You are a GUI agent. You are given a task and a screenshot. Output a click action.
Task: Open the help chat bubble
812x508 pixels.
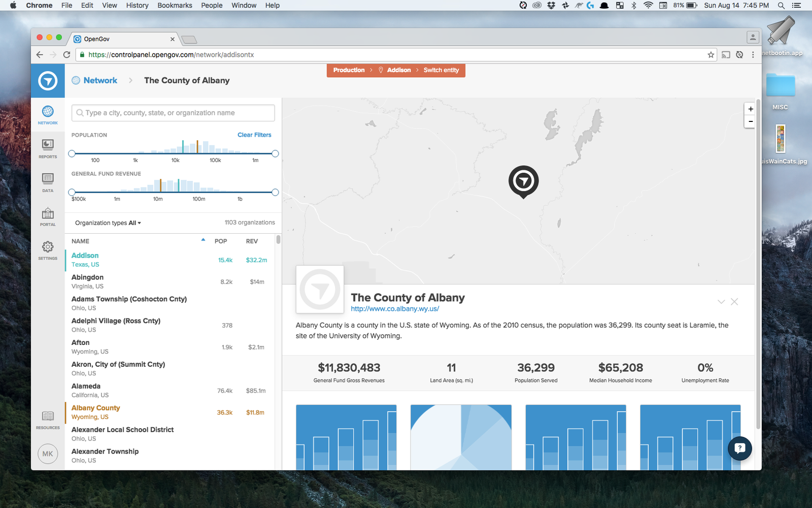coord(739,448)
